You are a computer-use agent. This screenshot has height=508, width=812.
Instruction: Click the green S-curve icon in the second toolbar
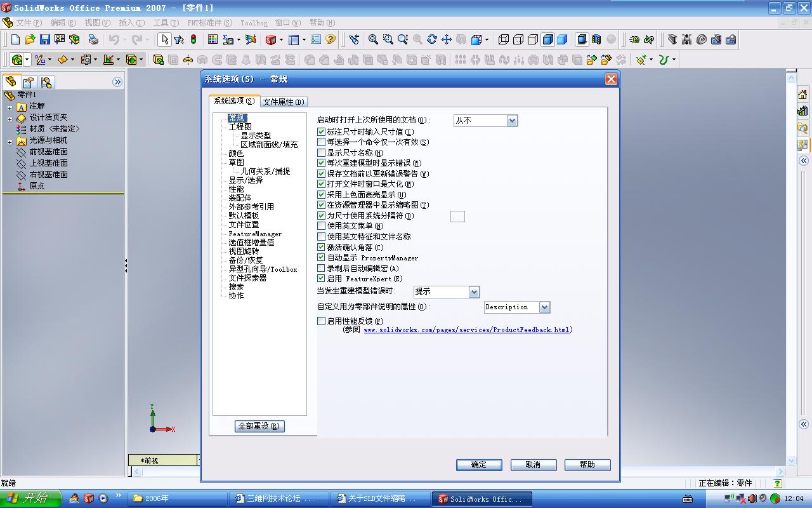pos(664,60)
